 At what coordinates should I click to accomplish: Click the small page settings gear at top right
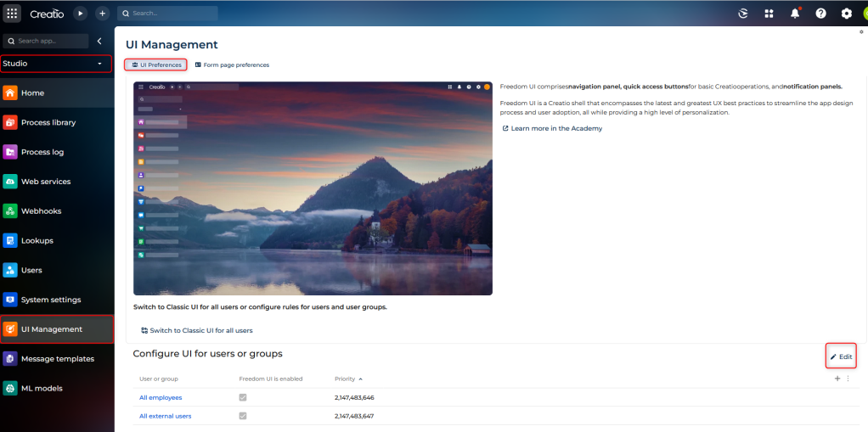(861, 32)
